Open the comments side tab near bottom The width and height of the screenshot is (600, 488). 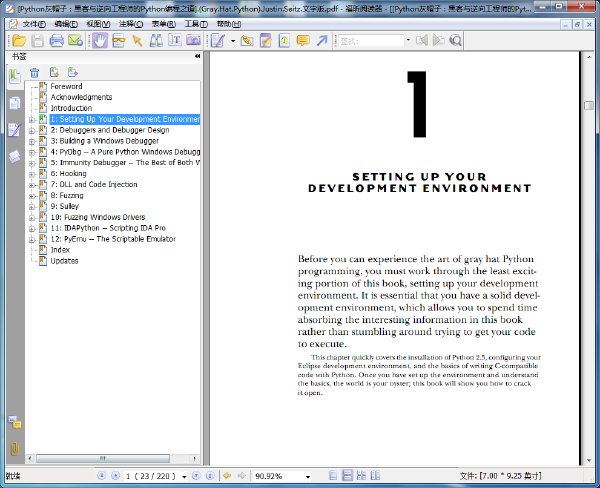[15, 422]
